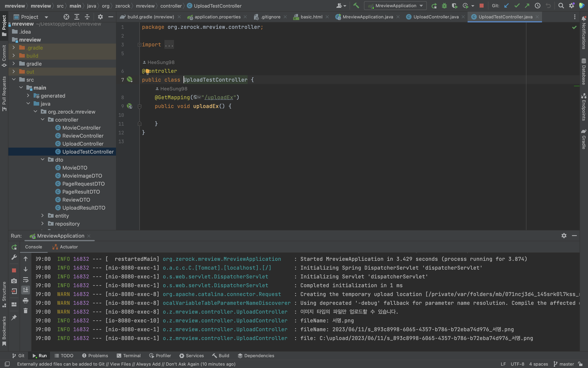Expand the entity package
588x368 pixels.
point(43,215)
